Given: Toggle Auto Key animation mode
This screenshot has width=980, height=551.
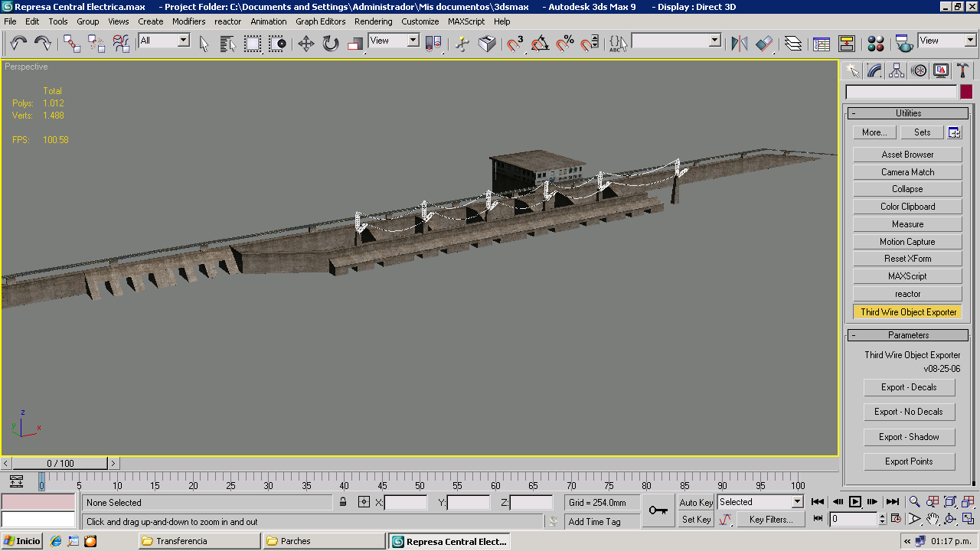Looking at the screenshot, I should [x=696, y=502].
